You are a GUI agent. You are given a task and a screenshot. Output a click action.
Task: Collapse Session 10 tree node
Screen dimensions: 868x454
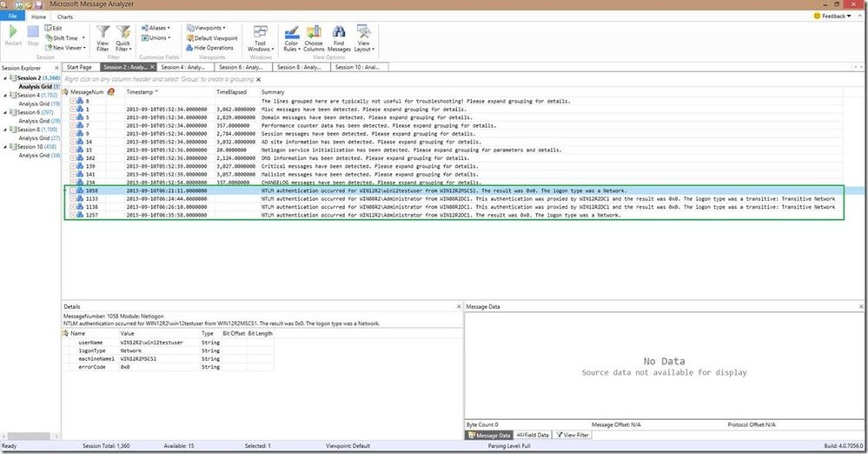(5, 147)
